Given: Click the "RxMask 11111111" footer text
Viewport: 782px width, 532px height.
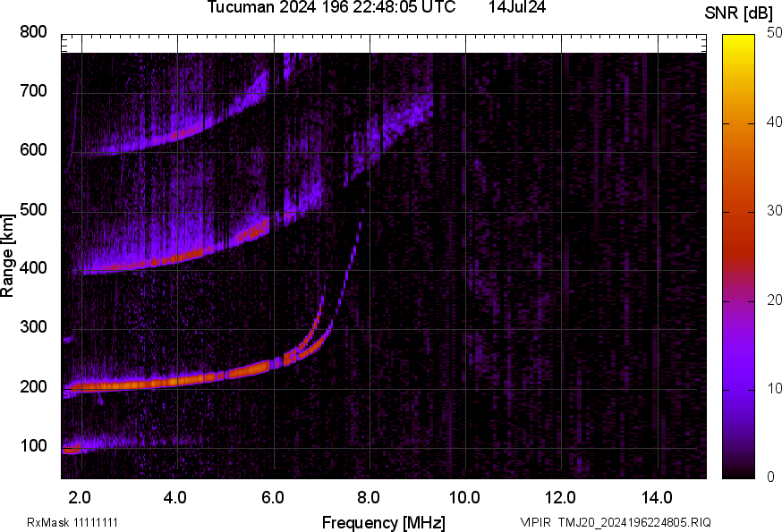Looking at the screenshot, I should point(72,522).
